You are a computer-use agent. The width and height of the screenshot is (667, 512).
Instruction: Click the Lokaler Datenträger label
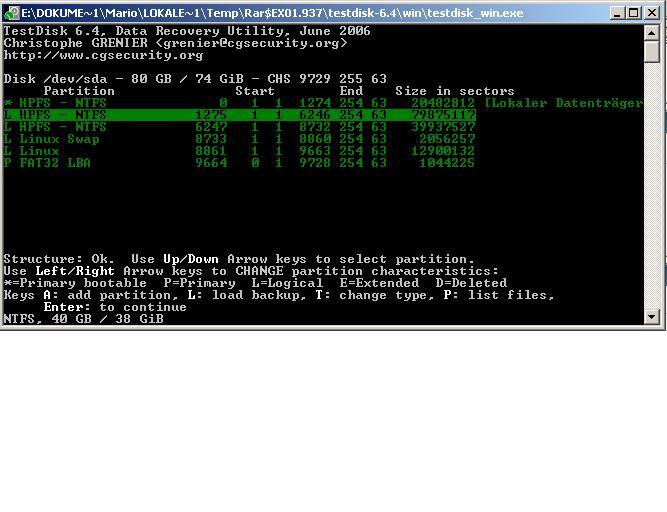pos(564,103)
